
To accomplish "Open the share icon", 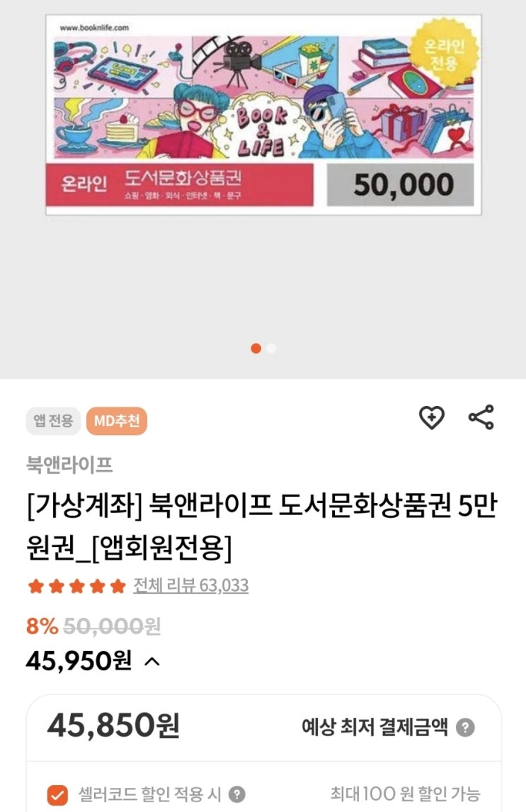I will point(481,417).
